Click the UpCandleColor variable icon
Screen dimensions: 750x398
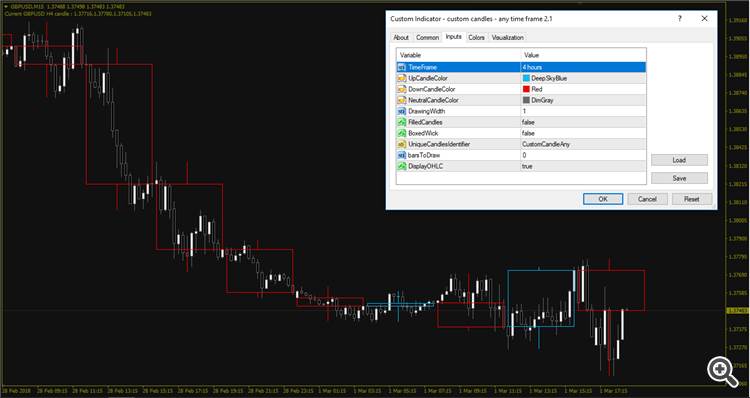pyautogui.click(x=401, y=78)
